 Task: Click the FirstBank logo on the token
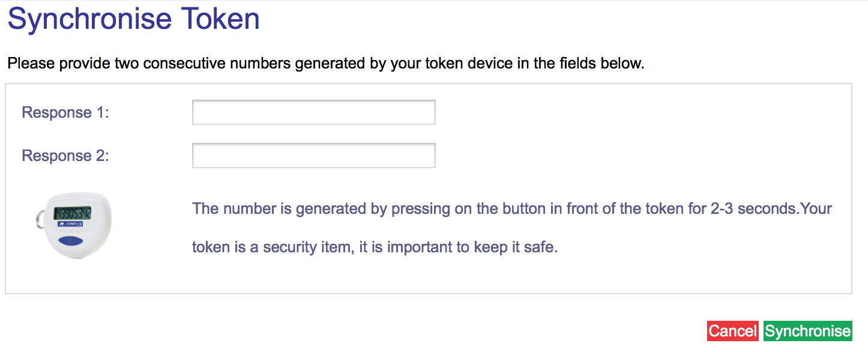click(x=72, y=224)
